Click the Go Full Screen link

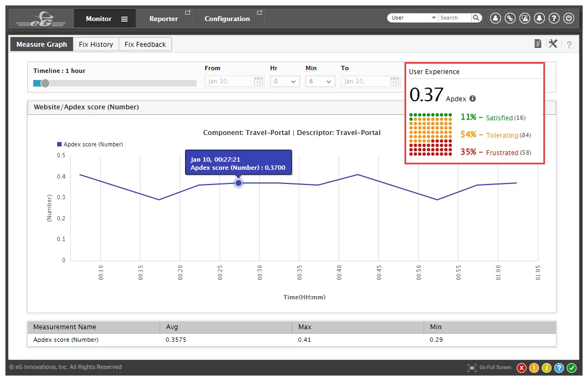point(495,367)
